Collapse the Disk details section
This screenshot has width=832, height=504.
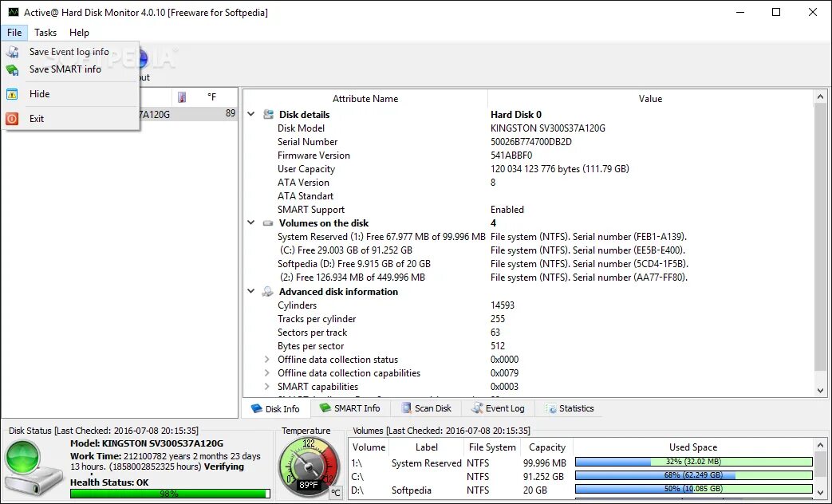(x=251, y=115)
